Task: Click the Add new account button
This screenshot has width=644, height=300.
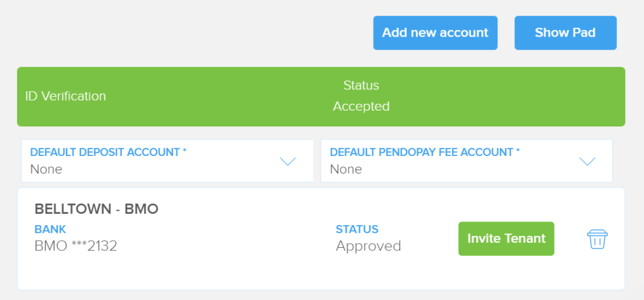Action: (435, 33)
